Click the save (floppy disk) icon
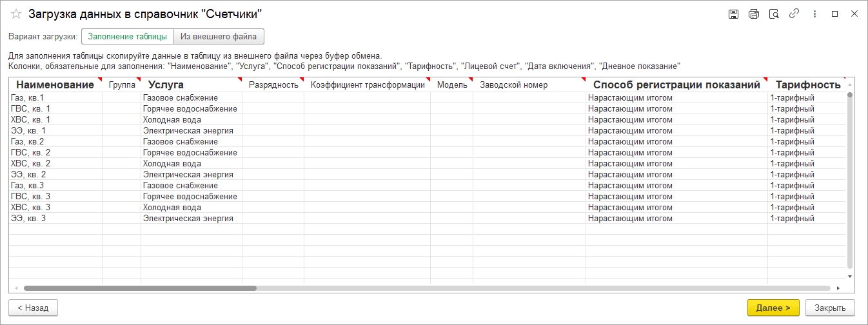This screenshot has height=325, width=868. [733, 14]
